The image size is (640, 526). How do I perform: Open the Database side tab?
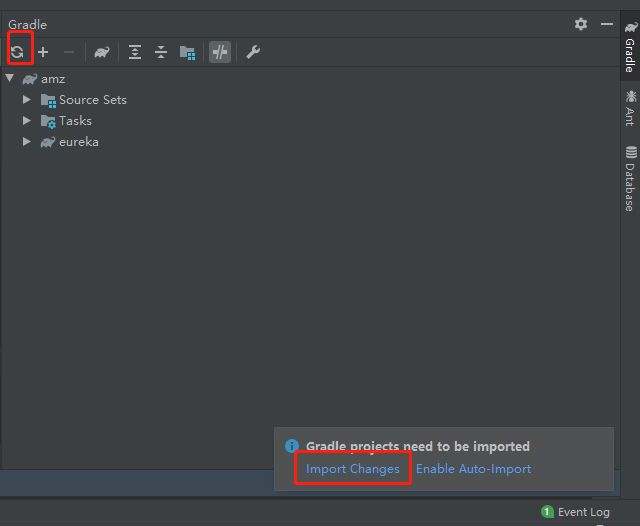point(630,179)
